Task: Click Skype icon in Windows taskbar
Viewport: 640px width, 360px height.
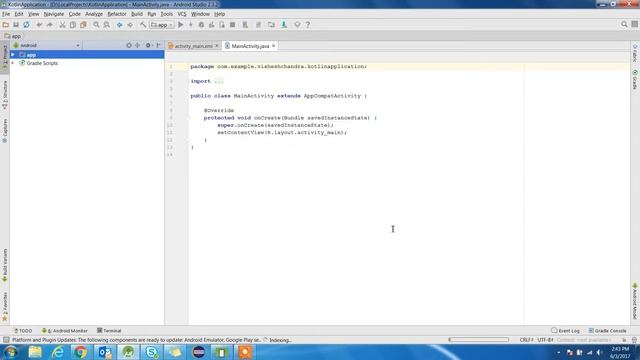Action: click(151, 352)
